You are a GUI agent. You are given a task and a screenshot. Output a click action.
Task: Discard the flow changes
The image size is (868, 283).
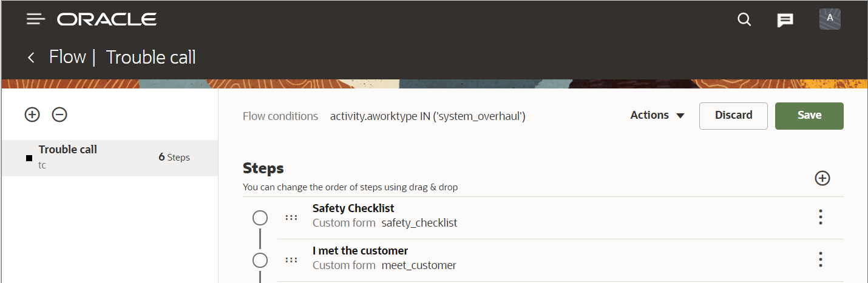click(x=733, y=115)
